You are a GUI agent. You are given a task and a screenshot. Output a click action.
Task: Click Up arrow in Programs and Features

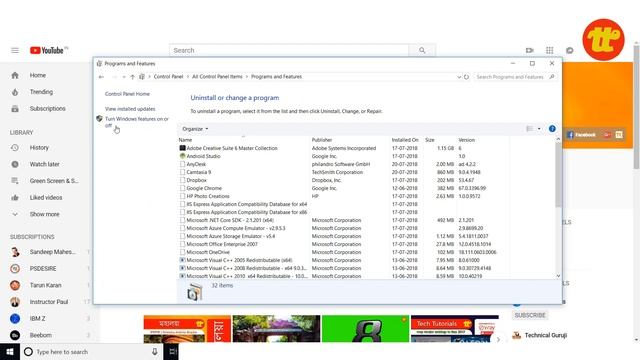click(132, 77)
